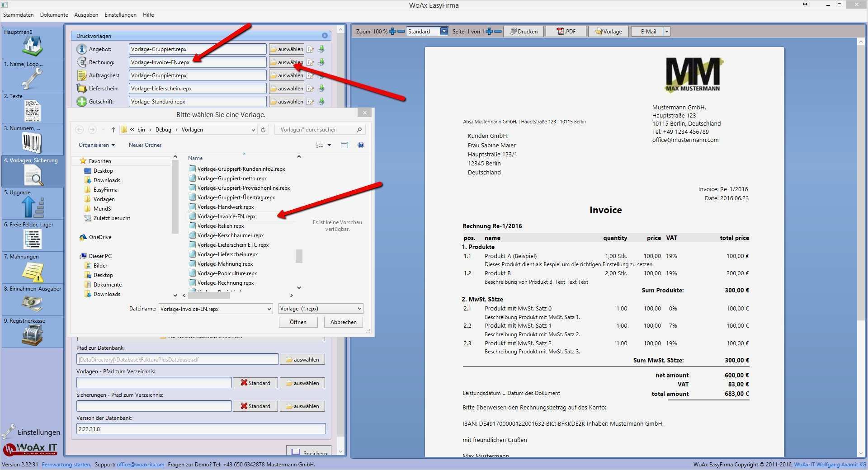
Task: Click the office@woax-it.com support link
Action: tap(141, 465)
